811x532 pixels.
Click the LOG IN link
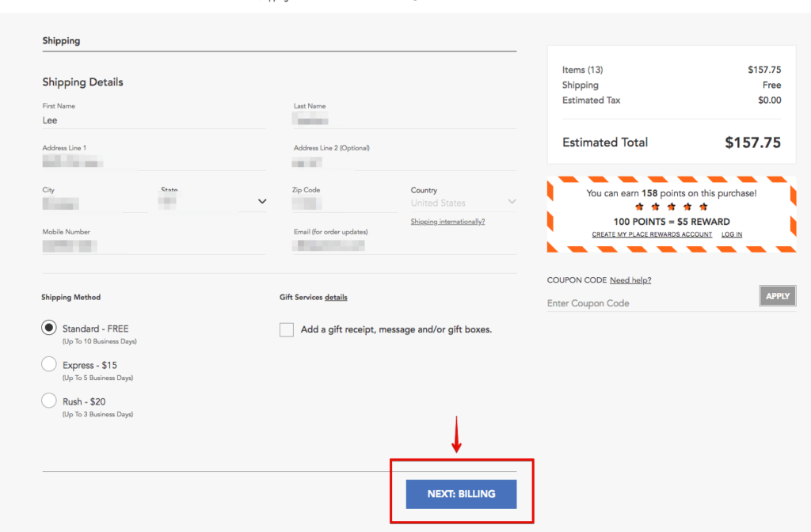pos(731,234)
